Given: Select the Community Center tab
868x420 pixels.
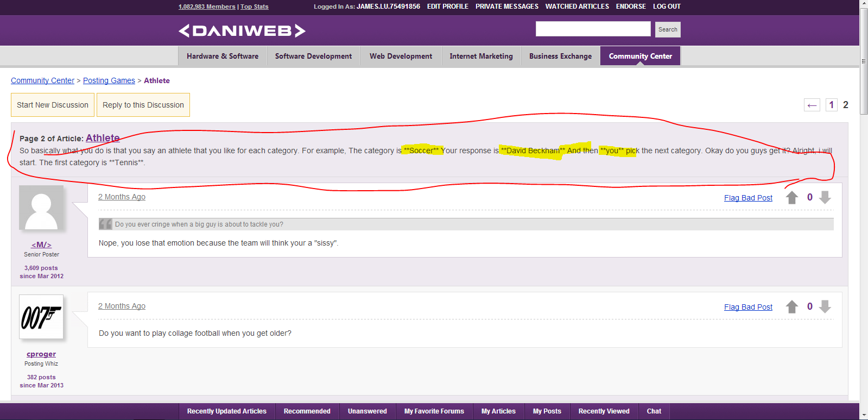Looking at the screenshot, I should click(640, 56).
